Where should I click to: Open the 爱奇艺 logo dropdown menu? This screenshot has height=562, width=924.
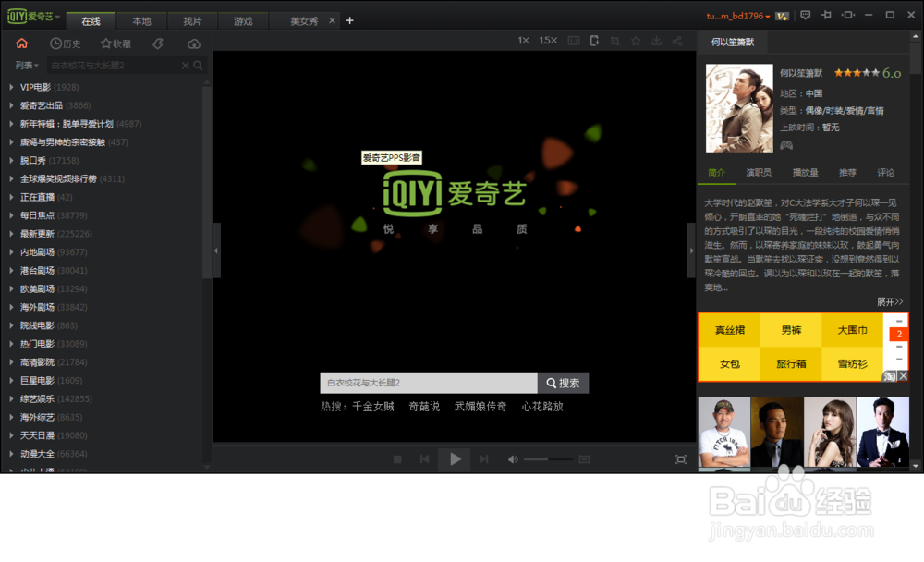tap(33, 16)
